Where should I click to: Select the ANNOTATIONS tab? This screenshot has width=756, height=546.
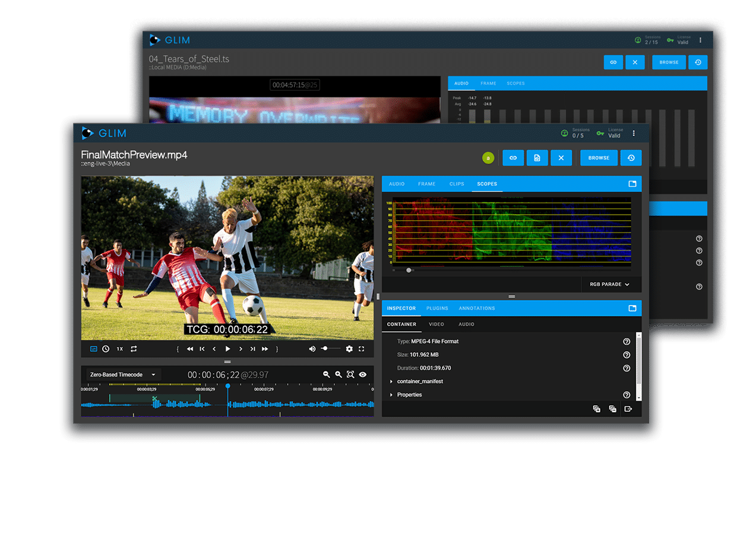point(477,308)
